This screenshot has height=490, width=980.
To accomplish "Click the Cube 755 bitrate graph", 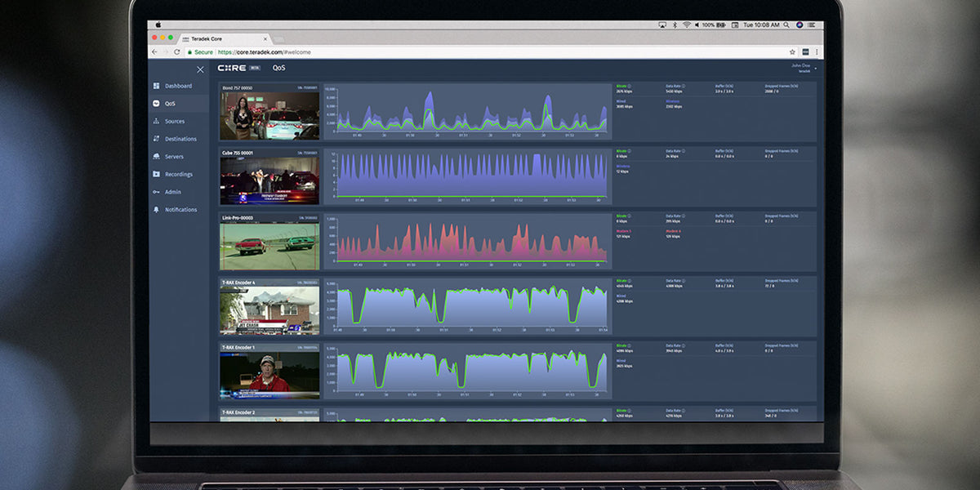I will pos(467,176).
